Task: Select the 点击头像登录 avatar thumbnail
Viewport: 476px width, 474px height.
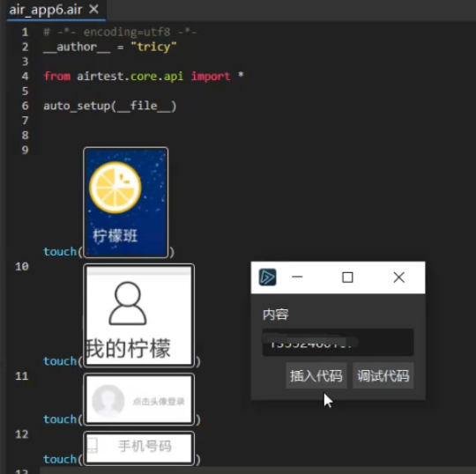Action: pyautogui.click(x=138, y=399)
